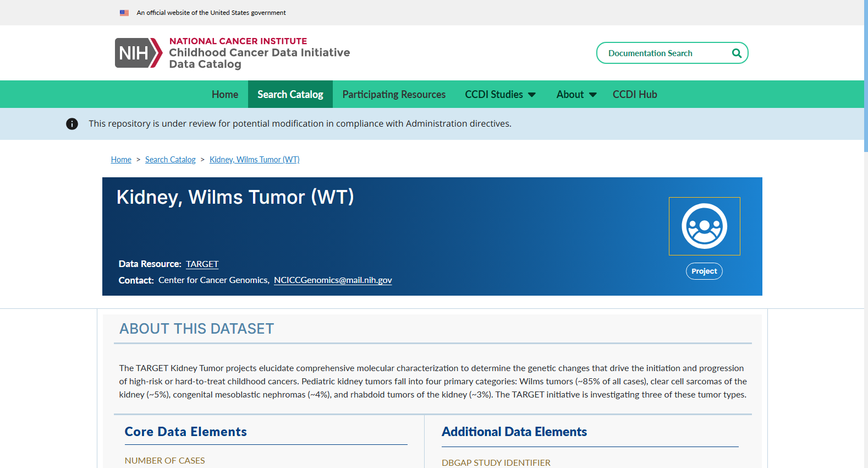The width and height of the screenshot is (868, 468).
Task: Click the Kidney, Wilms Tumor (WT) heading
Action: pos(235,197)
